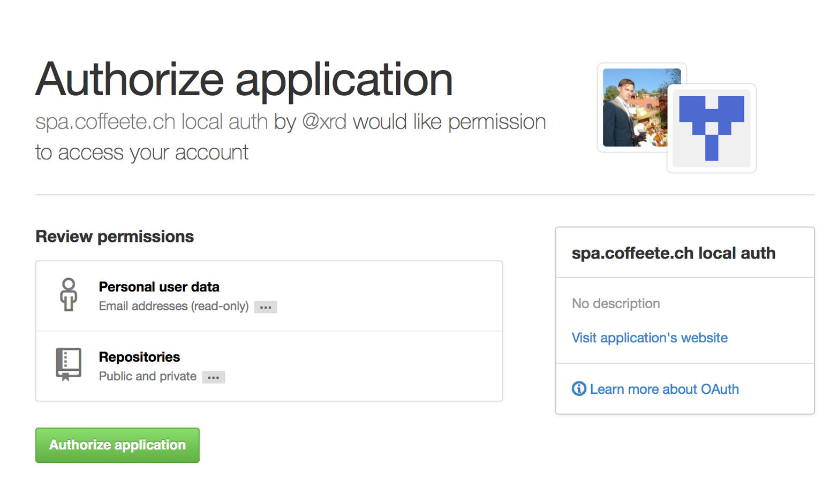This screenshot has width=838, height=504.
Task: Click the person icon for Personal user data
Action: (69, 294)
